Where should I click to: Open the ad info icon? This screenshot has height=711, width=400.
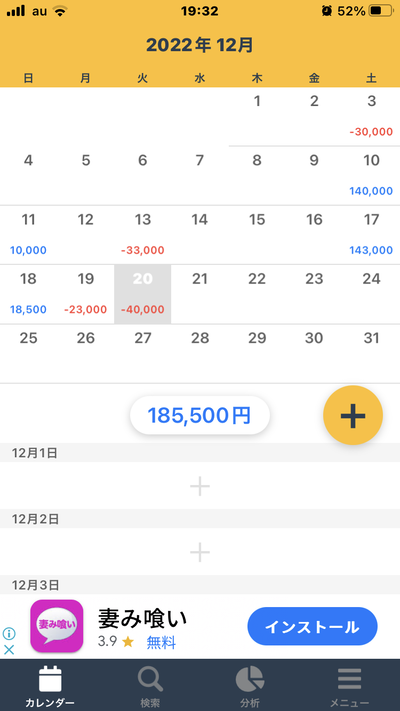(9, 633)
